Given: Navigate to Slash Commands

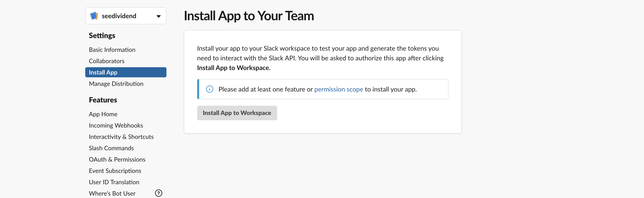Looking at the screenshot, I should (111, 148).
